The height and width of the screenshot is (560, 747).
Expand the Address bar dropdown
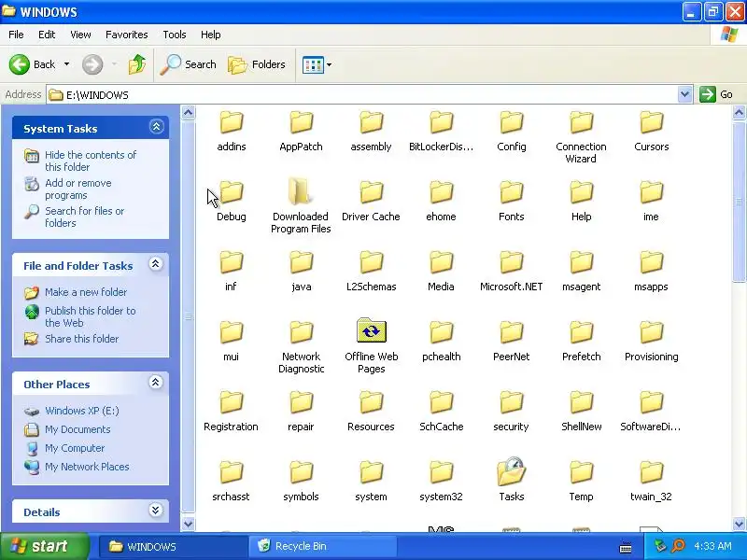point(684,94)
